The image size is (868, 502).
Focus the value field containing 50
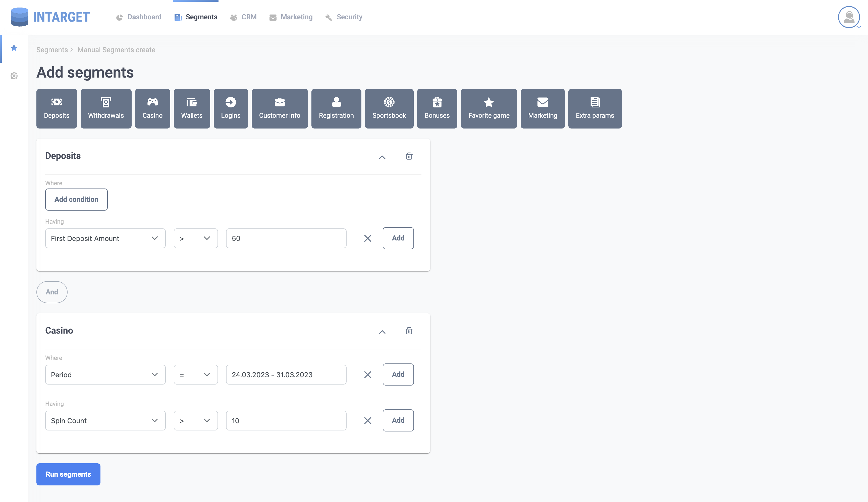point(286,238)
